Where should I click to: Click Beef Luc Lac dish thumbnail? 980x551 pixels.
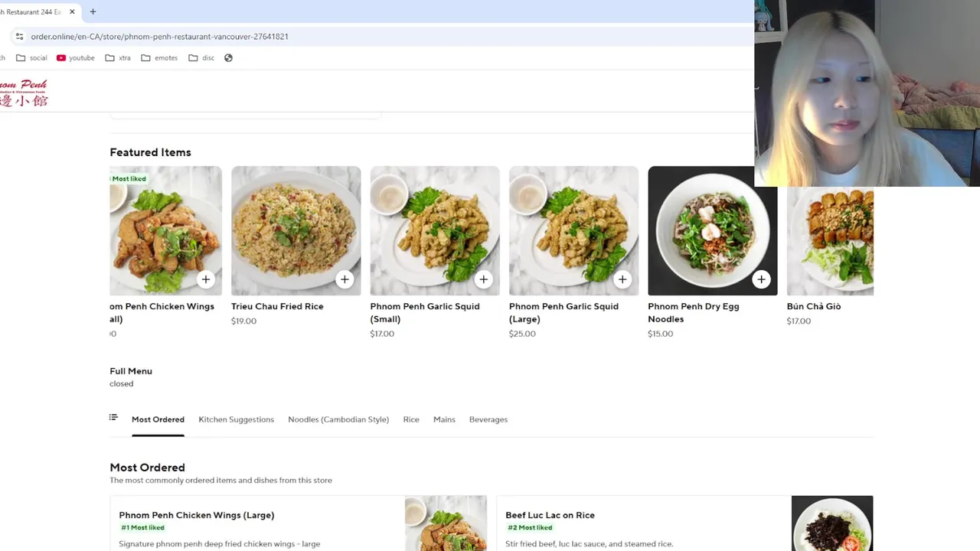click(x=832, y=523)
